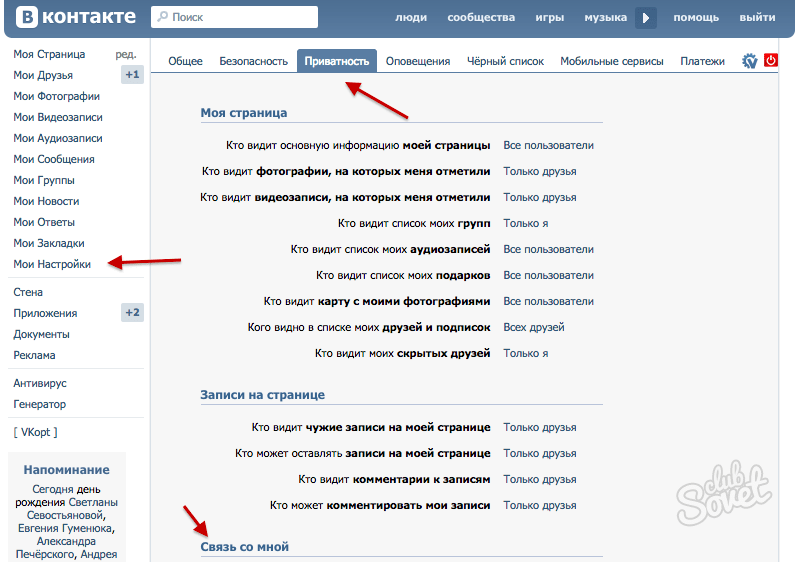Focus the Поиск search field
Viewport: 807px width, 562px height.
pos(240,17)
